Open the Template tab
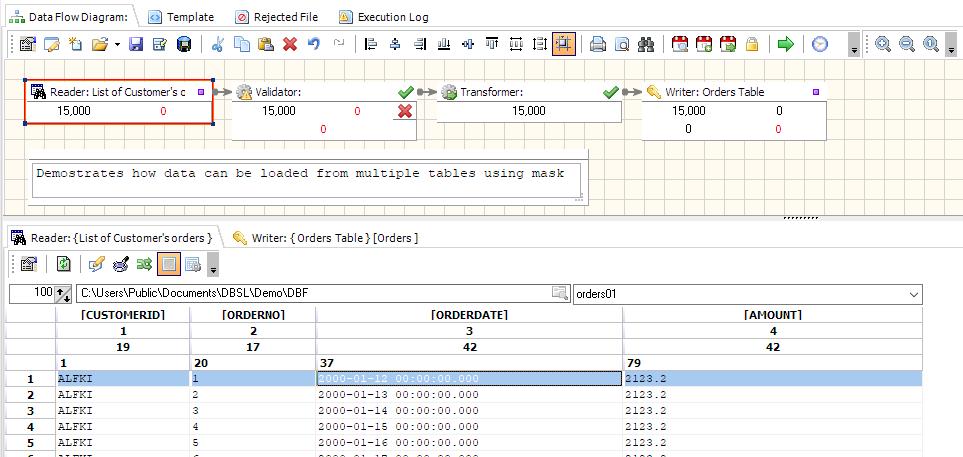The height and width of the screenshot is (457, 963). pyautogui.click(x=181, y=17)
